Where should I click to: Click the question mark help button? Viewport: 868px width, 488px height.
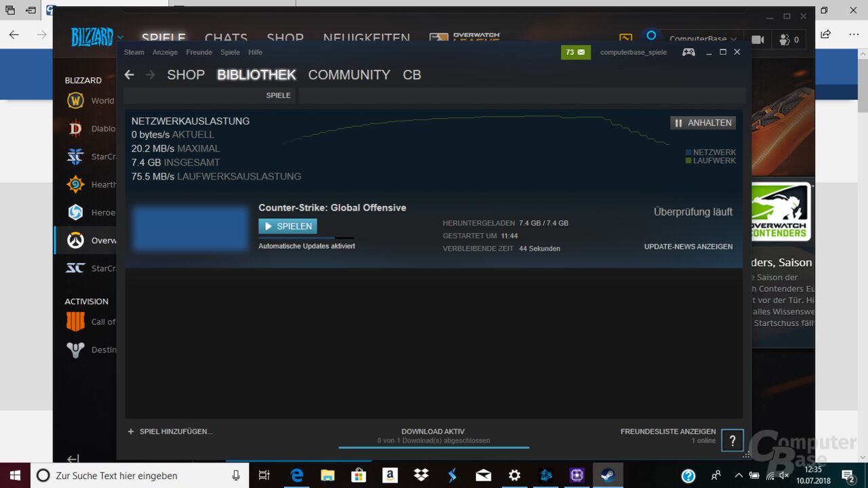[x=732, y=440]
